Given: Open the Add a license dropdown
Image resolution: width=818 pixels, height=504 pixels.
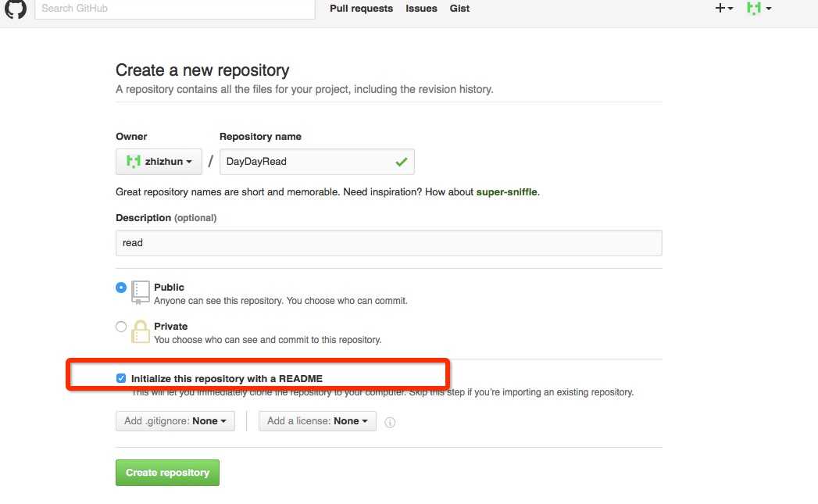Looking at the screenshot, I should point(317,421).
